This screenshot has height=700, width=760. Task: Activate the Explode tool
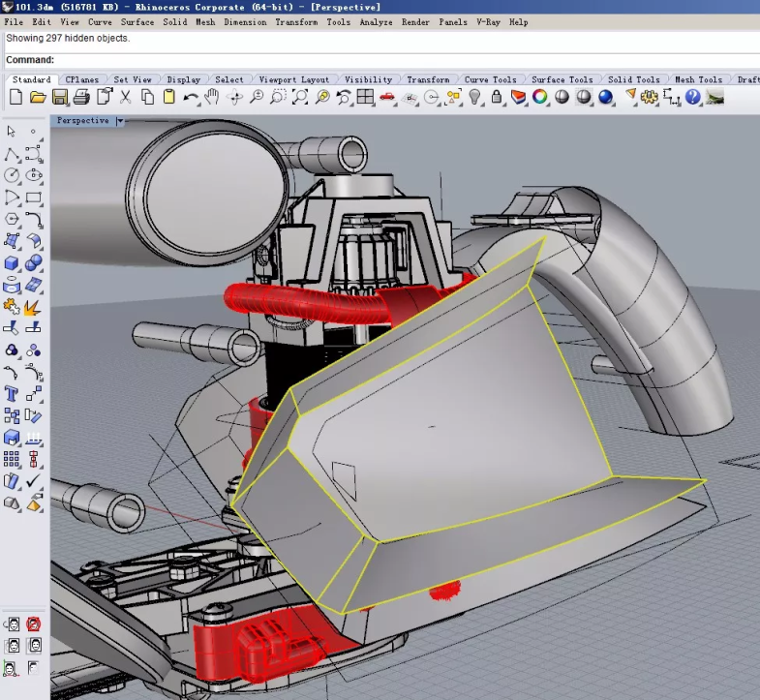33,307
